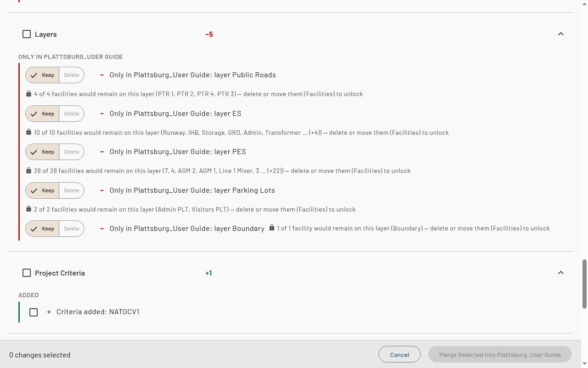
Task: Click the '0 changes selected' status text
Action: [x=40, y=355]
